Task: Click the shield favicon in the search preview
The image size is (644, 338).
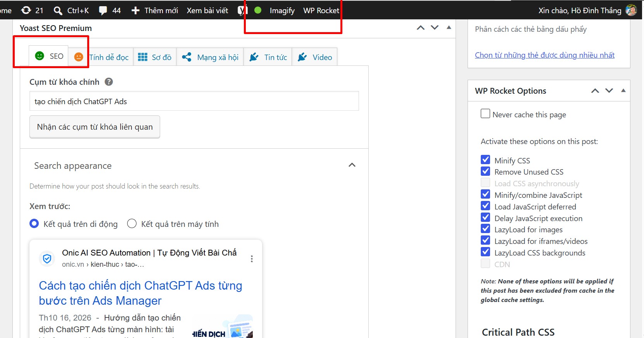Action: [x=47, y=259]
